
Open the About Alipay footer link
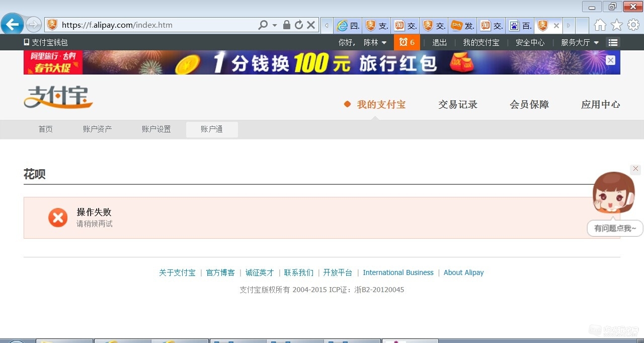click(x=463, y=272)
